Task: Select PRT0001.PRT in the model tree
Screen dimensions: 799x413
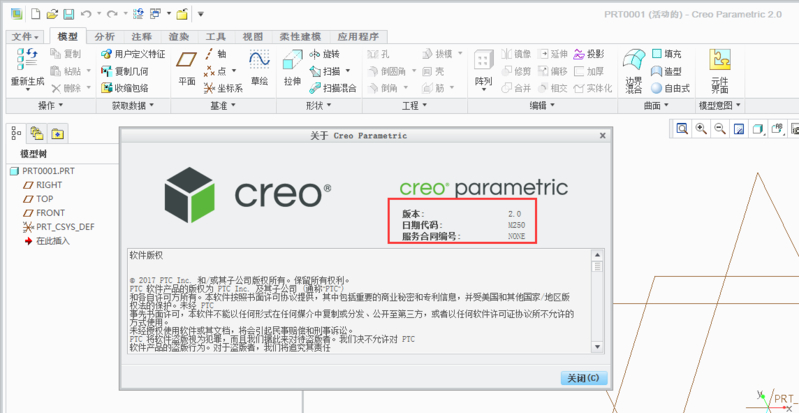Action: click(42, 171)
